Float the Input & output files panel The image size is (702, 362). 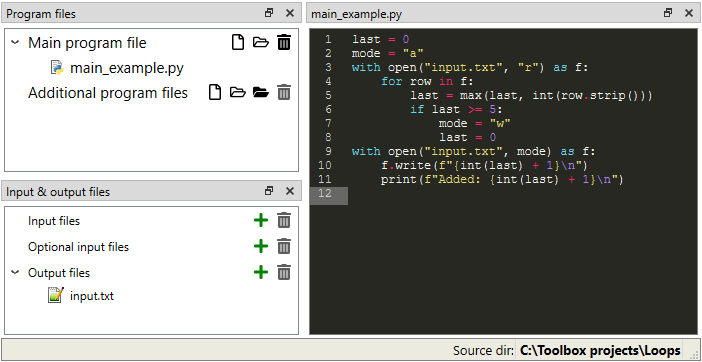click(269, 192)
